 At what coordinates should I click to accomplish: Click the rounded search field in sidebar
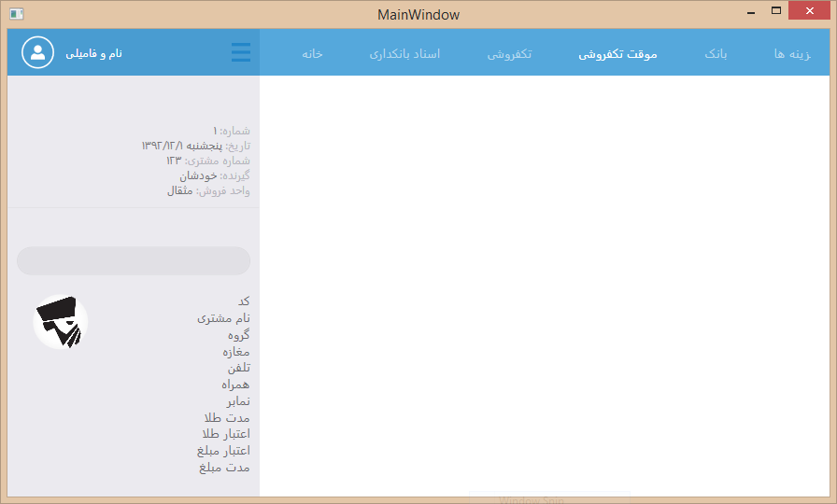(134, 261)
